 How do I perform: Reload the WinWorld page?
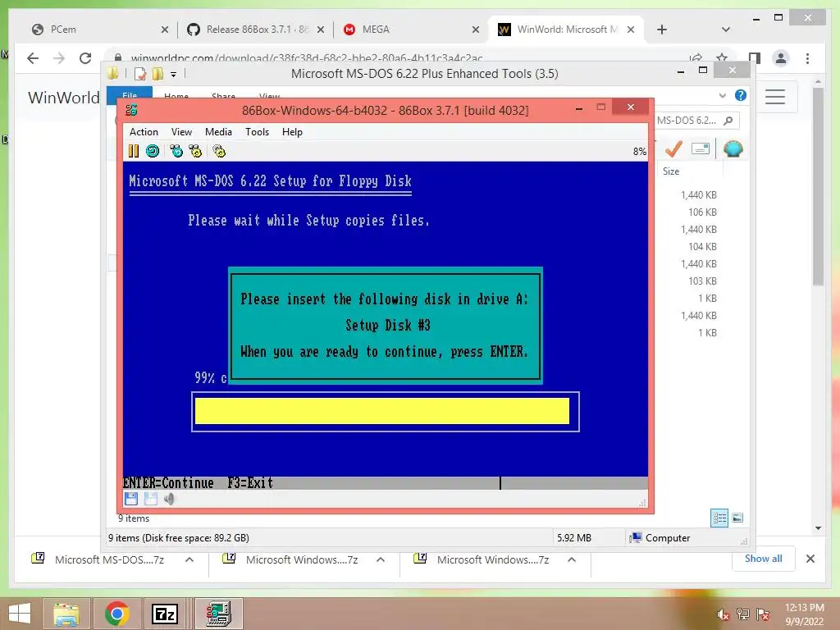(x=85, y=58)
